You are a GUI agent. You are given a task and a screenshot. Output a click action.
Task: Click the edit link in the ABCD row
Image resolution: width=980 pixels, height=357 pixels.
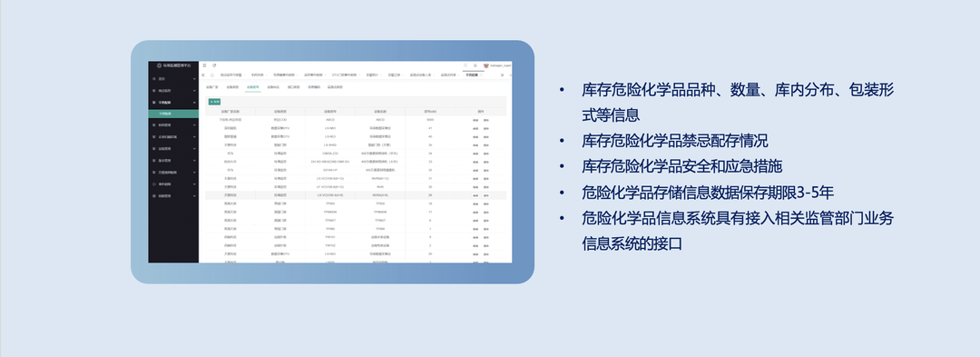475,119
